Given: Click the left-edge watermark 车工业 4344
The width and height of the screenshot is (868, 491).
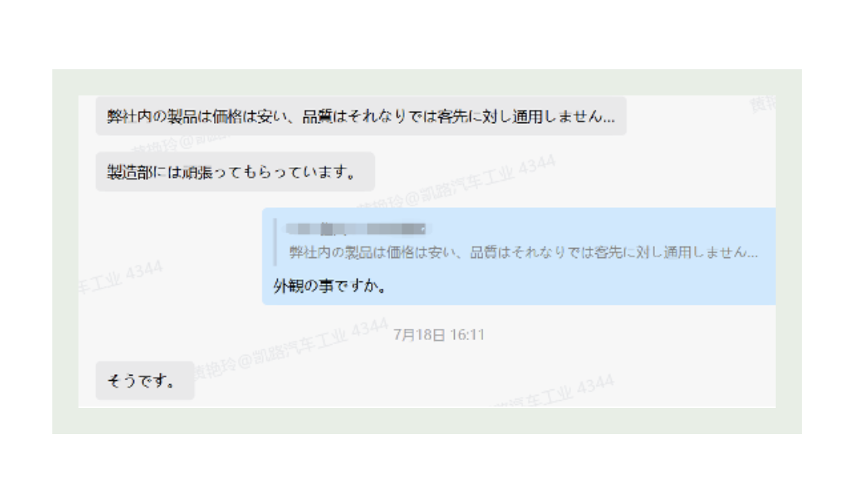Looking at the screenshot, I should pyautogui.click(x=121, y=276).
